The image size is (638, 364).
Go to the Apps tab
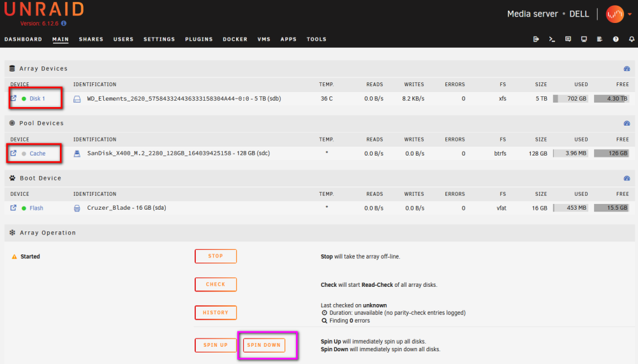pos(288,40)
